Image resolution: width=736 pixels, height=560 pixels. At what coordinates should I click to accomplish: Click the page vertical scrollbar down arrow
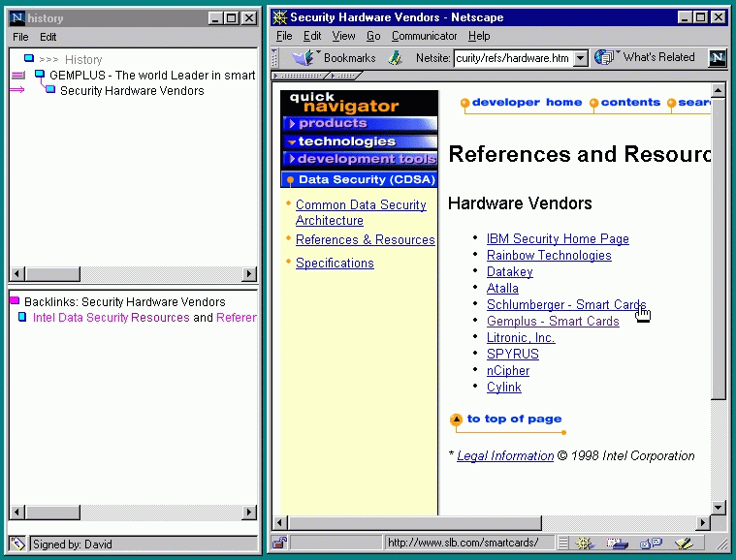coord(719,507)
